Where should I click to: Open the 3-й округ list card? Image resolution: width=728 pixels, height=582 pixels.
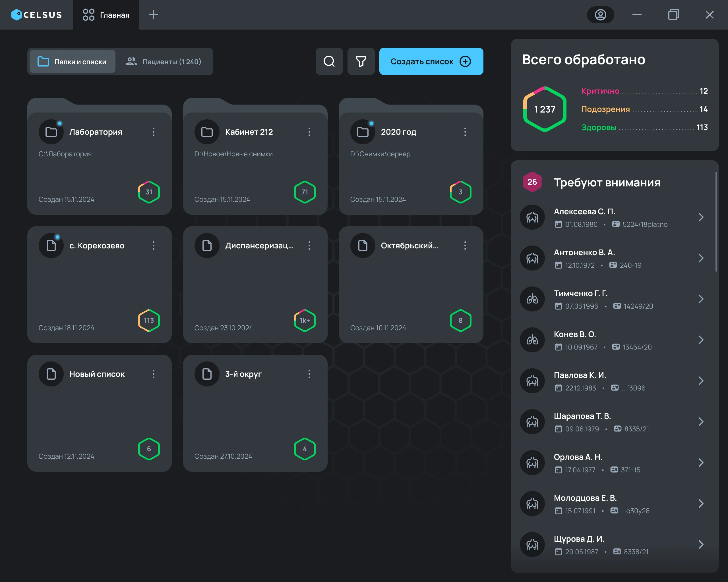click(255, 413)
